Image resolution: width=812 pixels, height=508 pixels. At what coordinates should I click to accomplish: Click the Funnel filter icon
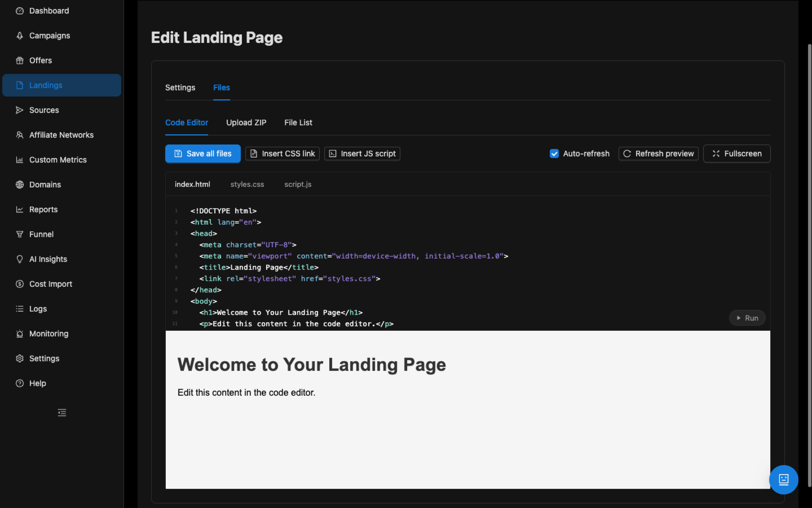point(20,235)
